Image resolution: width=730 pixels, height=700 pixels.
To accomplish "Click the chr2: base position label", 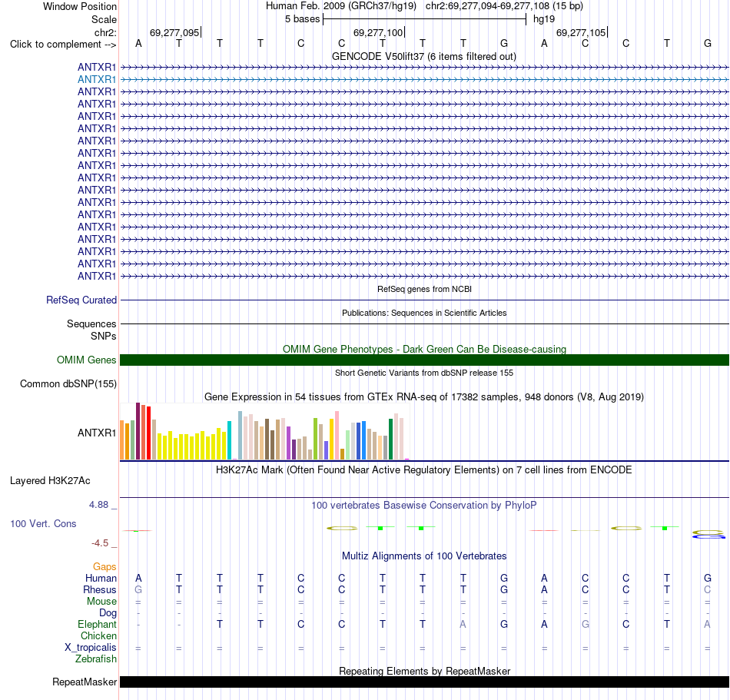I will pyautogui.click(x=105, y=32).
